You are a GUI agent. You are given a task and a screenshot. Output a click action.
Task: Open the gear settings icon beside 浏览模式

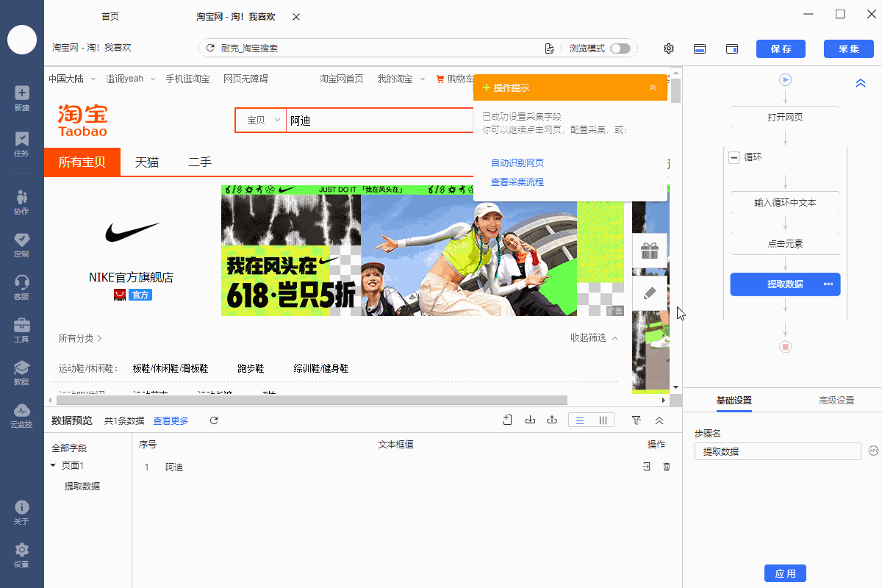click(669, 49)
